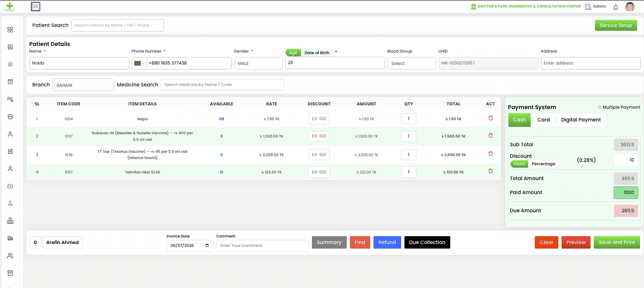
Task: Toggle the hamburger menu icon
Action: click(x=35, y=6)
